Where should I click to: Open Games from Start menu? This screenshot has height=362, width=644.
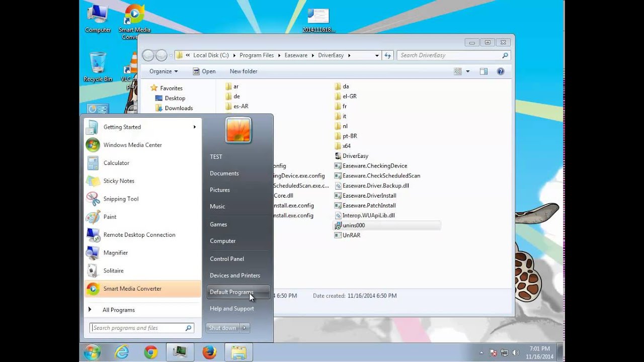[218, 224]
